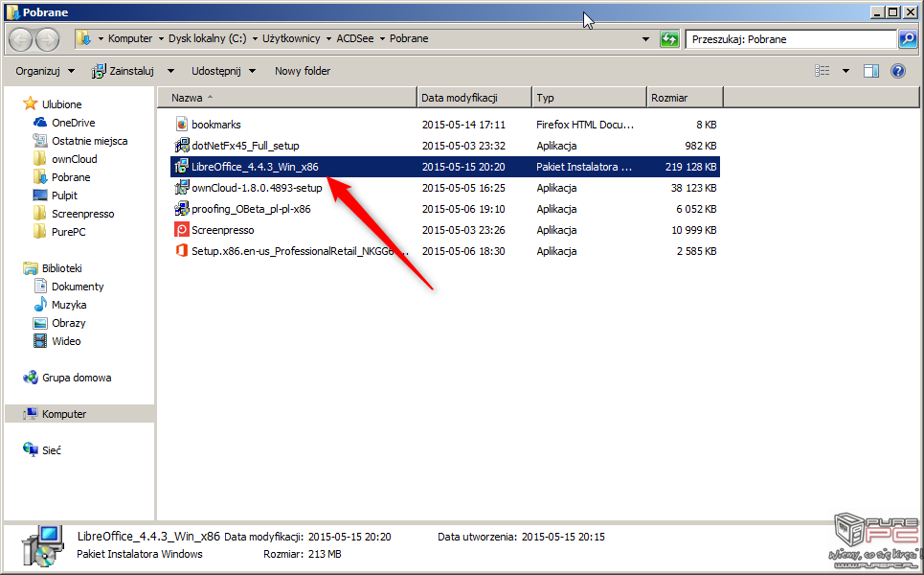Select the LibreOffice_4.4.3_Win_x86 file name
The image size is (924, 575).
(x=255, y=167)
